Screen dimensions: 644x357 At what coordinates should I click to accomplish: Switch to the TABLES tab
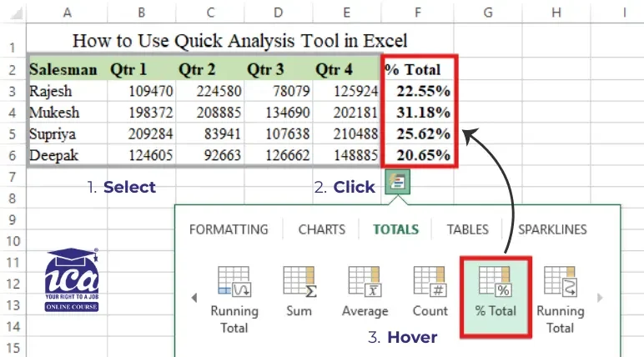(467, 229)
